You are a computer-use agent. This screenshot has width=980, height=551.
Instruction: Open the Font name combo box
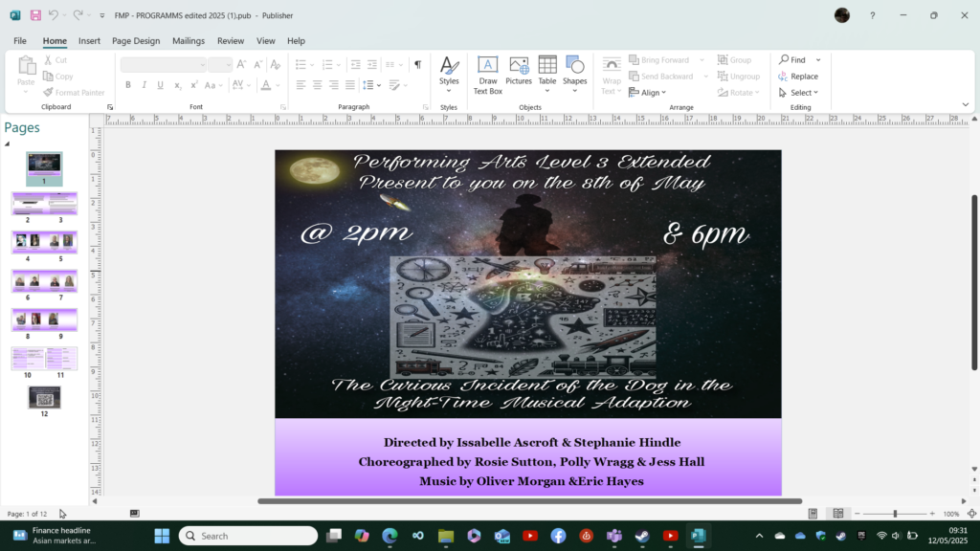[x=163, y=64]
